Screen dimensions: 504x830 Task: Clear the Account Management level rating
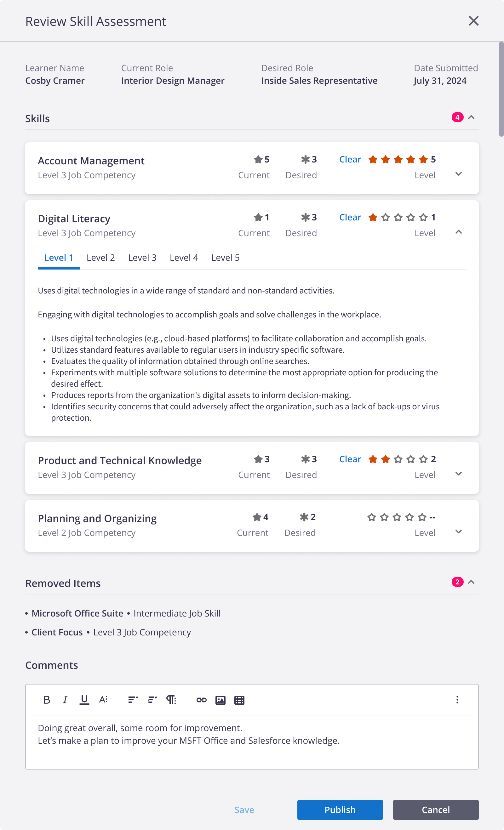pyautogui.click(x=350, y=159)
